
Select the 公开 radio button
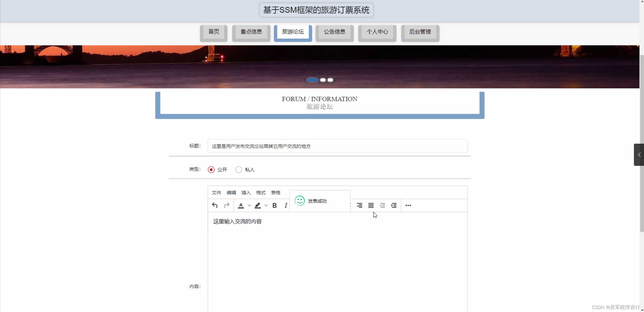tap(211, 170)
